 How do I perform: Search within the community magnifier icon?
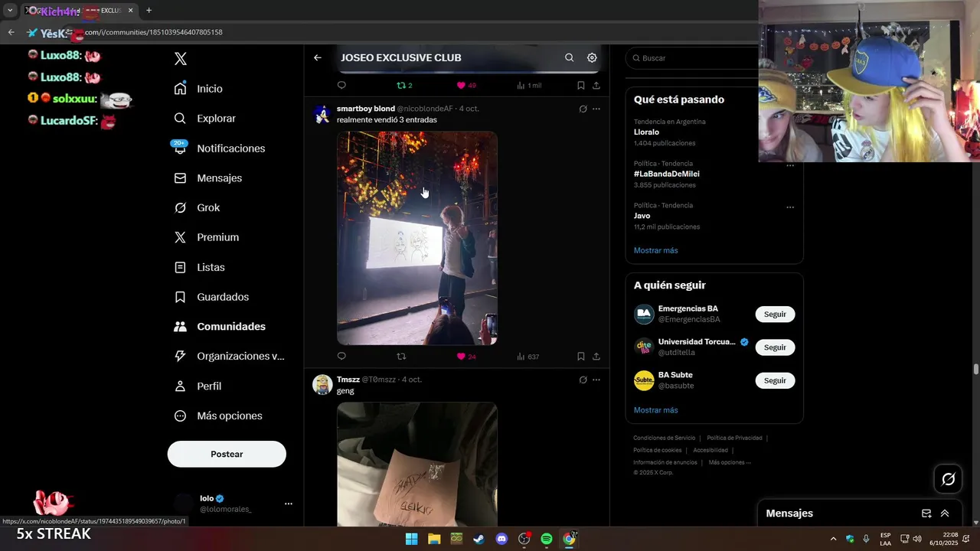pyautogui.click(x=569, y=57)
